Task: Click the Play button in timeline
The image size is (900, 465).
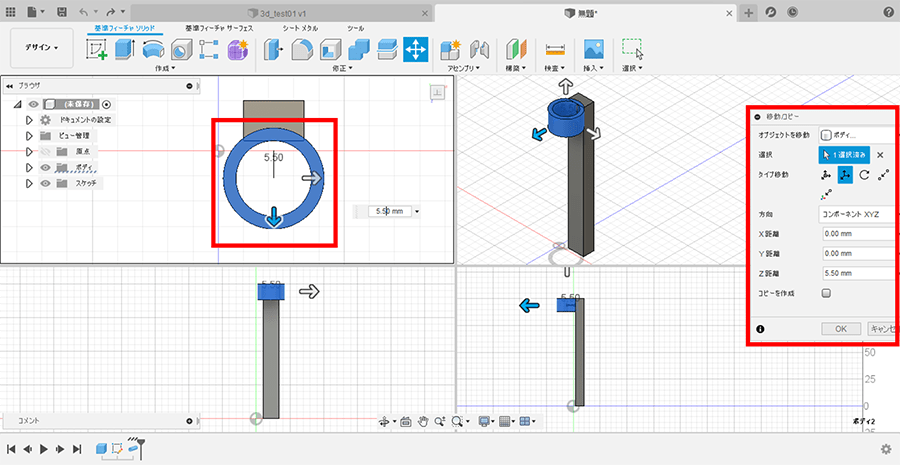Action: 44,450
